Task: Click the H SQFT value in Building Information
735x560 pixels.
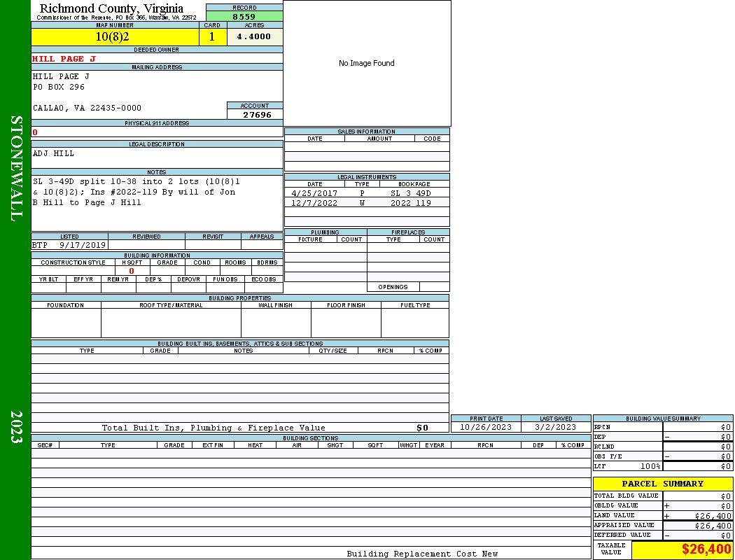Action: point(132,271)
